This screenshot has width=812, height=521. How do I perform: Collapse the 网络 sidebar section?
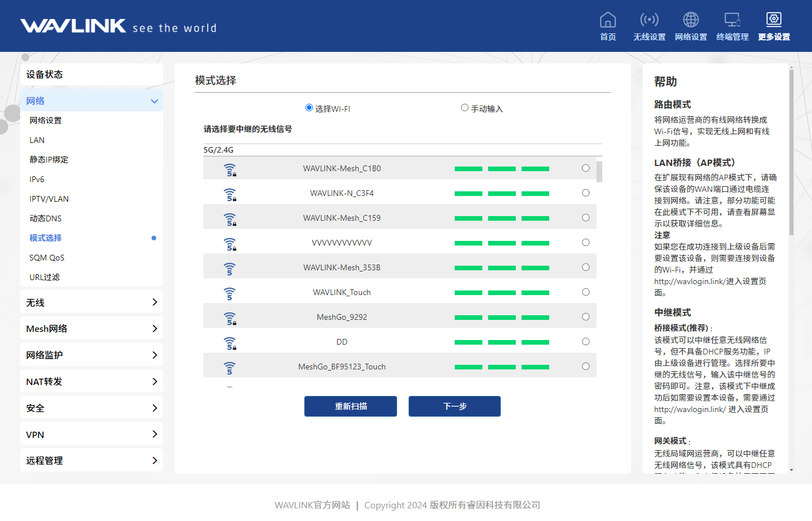coord(154,101)
